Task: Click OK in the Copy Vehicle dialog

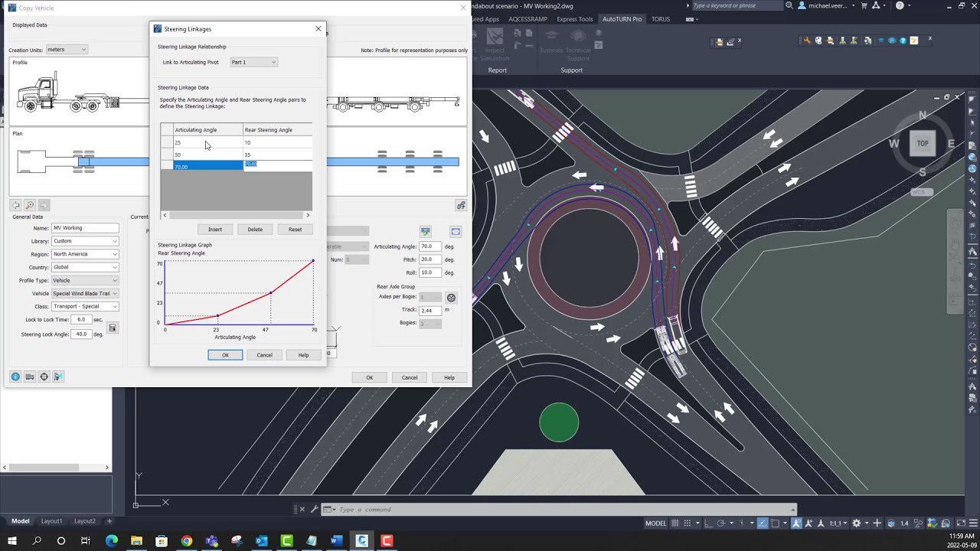Action: pos(369,377)
